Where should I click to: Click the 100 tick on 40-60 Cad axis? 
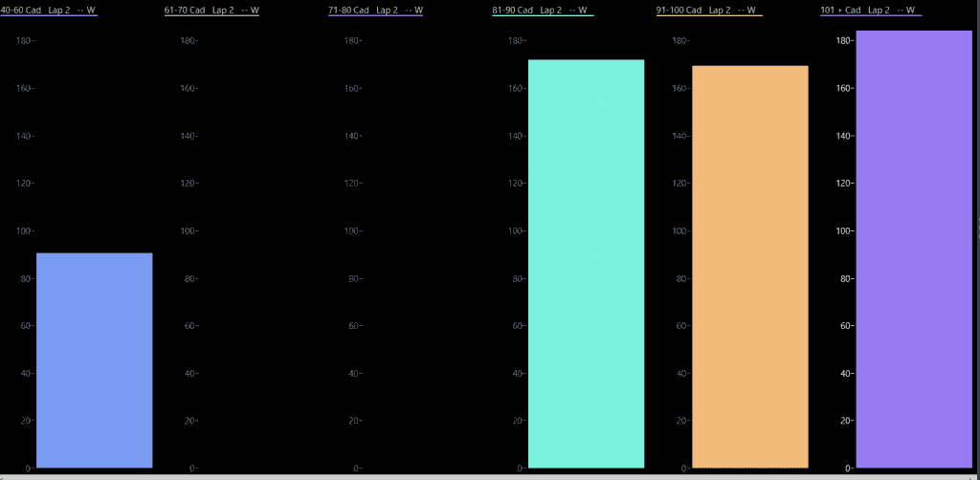pos(24,231)
